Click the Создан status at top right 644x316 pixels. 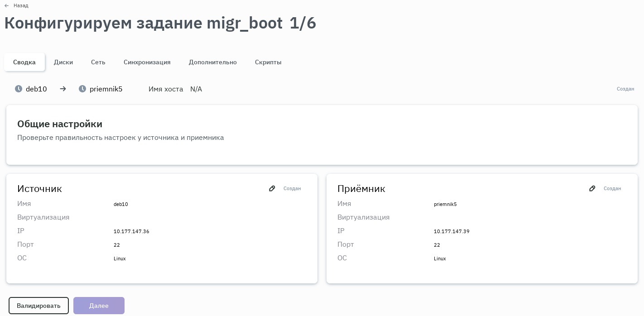pyautogui.click(x=625, y=89)
